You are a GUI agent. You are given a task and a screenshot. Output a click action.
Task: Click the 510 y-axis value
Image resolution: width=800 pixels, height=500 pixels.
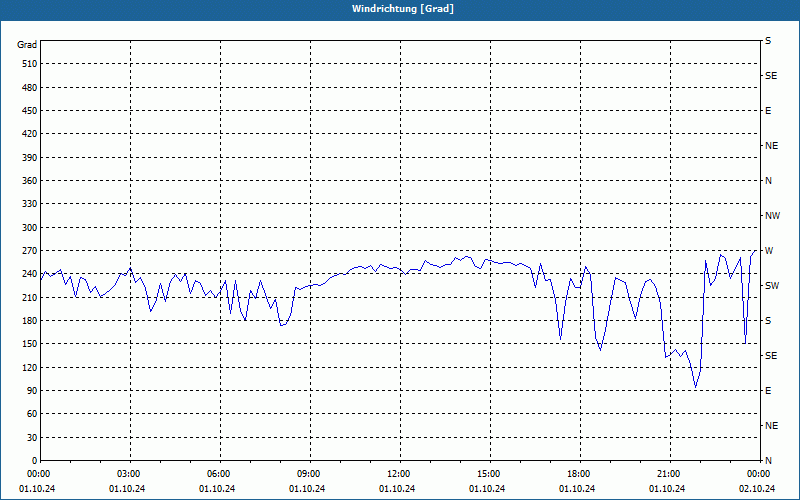[30, 64]
